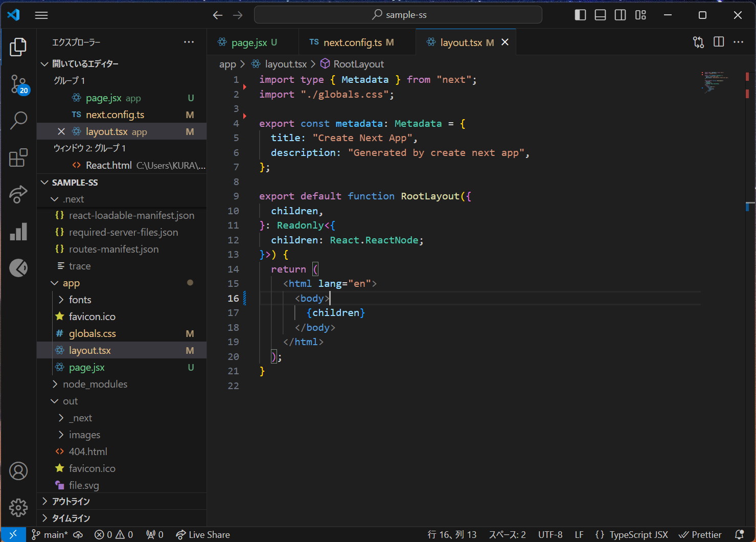Open globals.css in the file tree
The width and height of the screenshot is (756, 542).
click(x=122, y=333)
